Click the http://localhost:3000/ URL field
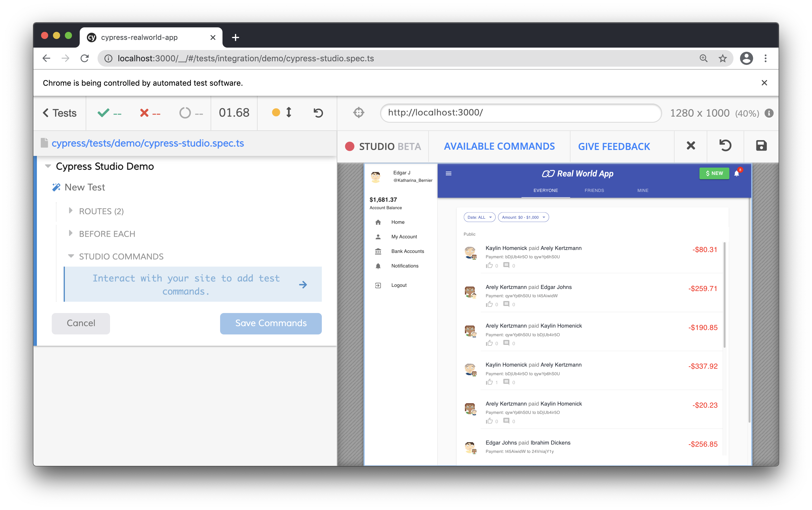Image resolution: width=812 pixels, height=510 pixels. 521,113
